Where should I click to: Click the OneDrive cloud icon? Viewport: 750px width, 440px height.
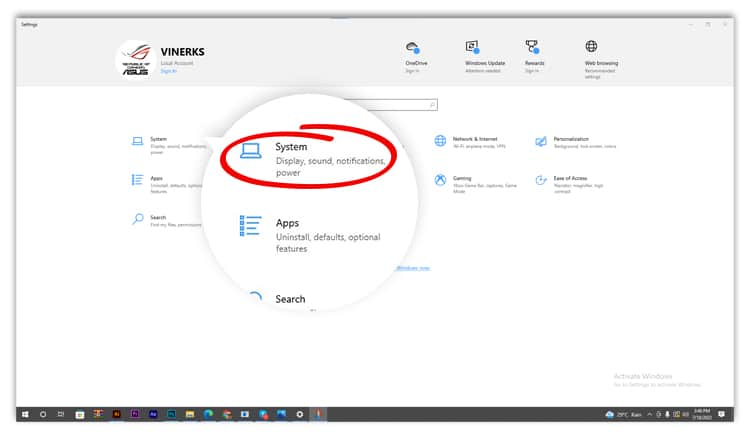tap(412, 47)
